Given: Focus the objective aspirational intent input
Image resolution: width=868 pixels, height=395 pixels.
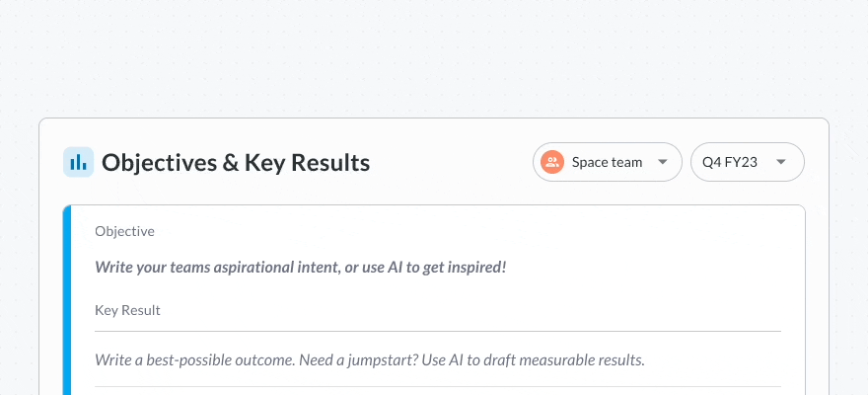Looking at the screenshot, I should click(x=301, y=268).
